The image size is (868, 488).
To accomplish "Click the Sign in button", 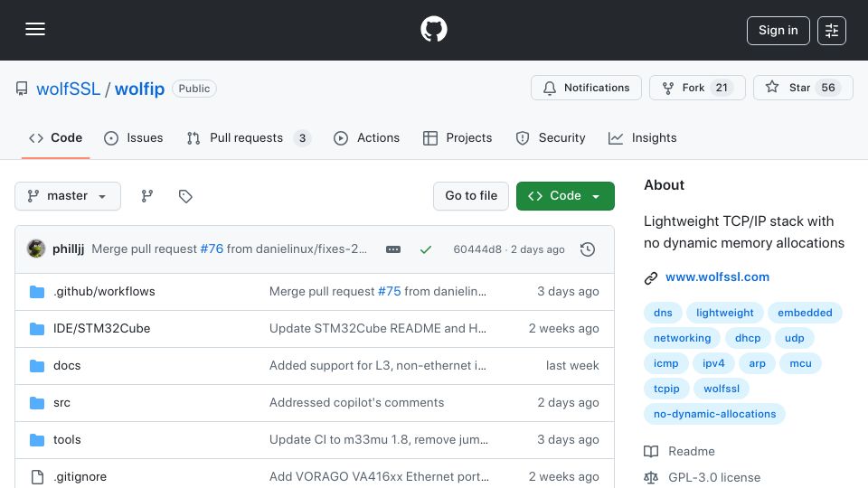I will coord(778,31).
